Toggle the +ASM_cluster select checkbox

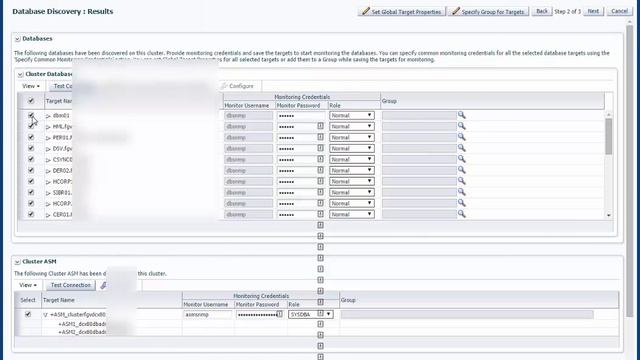pyautogui.click(x=28, y=314)
